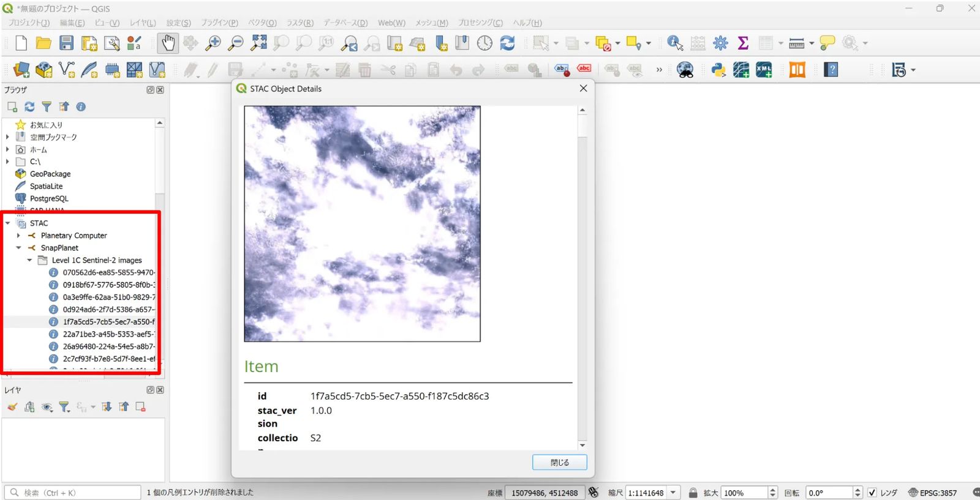
Task: Open the Plugins menu
Action: tap(219, 23)
